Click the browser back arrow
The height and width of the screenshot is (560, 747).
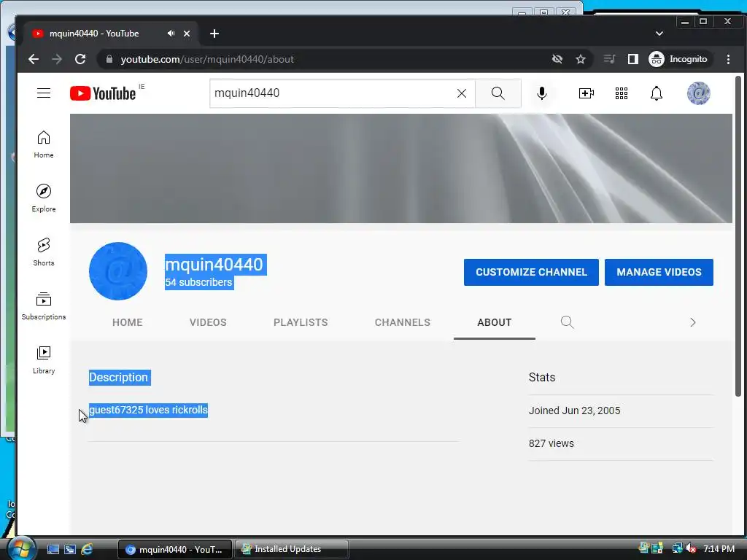pyautogui.click(x=34, y=59)
